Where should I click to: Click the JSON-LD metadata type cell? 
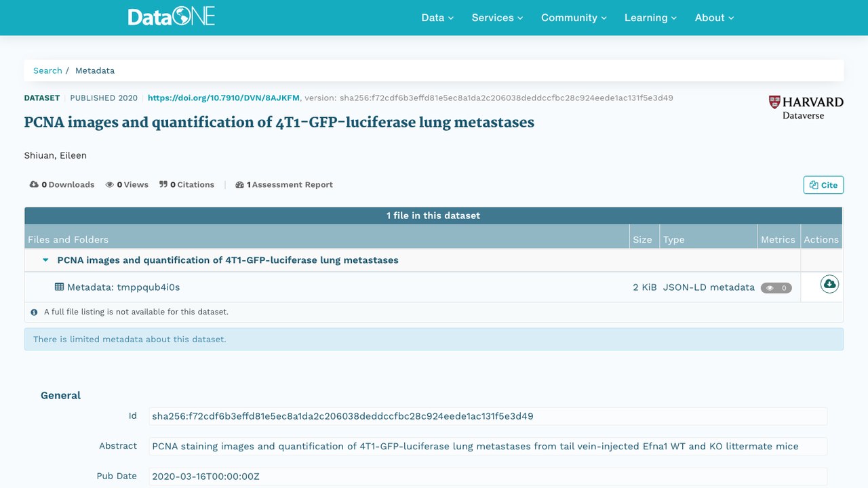pyautogui.click(x=709, y=287)
